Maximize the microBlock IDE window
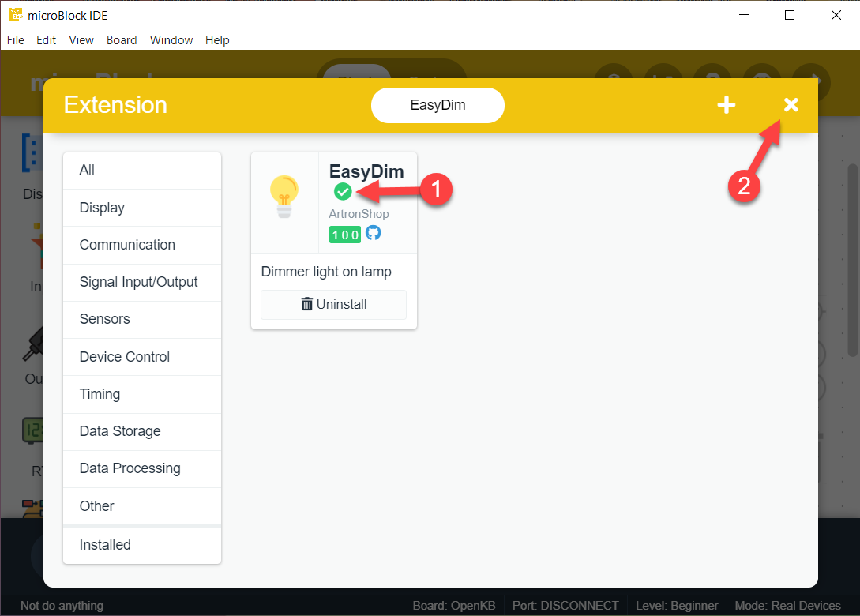Image resolution: width=860 pixels, height=616 pixels. click(x=790, y=15)
